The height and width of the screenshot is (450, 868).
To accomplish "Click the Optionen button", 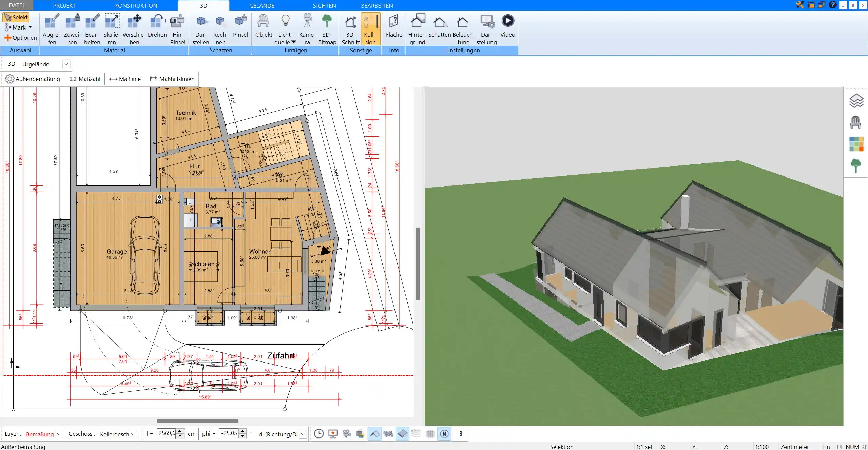I will pyautogui.click(x=21, y=38).
